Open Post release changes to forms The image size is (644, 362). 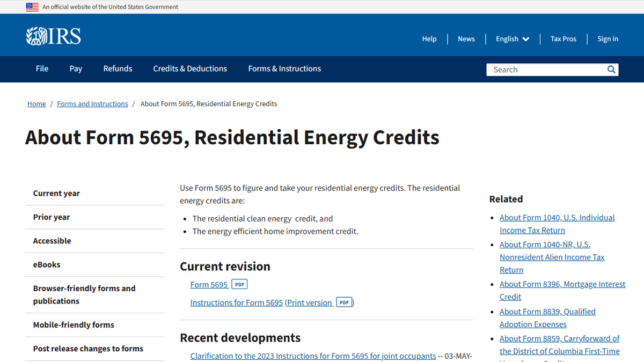[x=94, y=348]
